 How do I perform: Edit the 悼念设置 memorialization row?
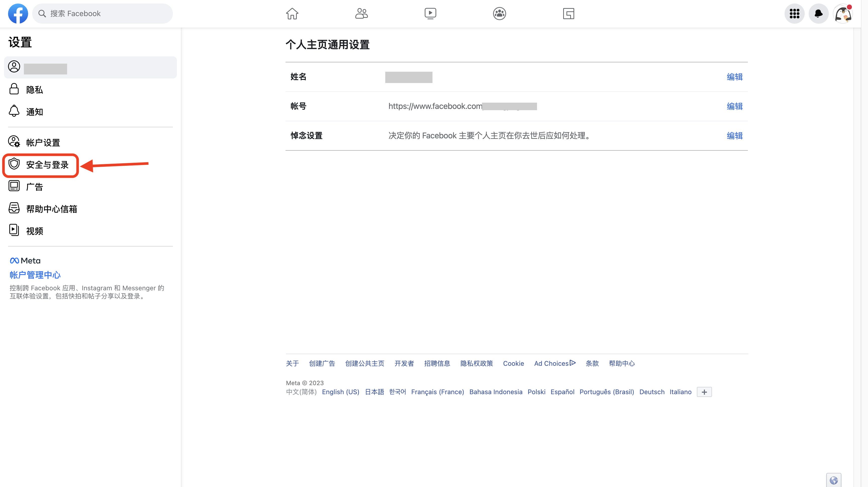coord(735,136)
